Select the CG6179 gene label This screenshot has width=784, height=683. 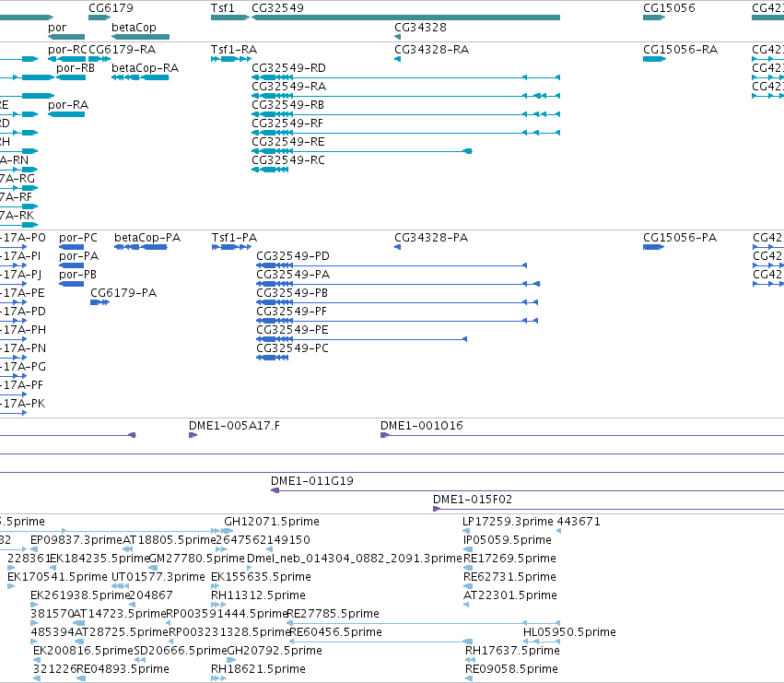111,8
